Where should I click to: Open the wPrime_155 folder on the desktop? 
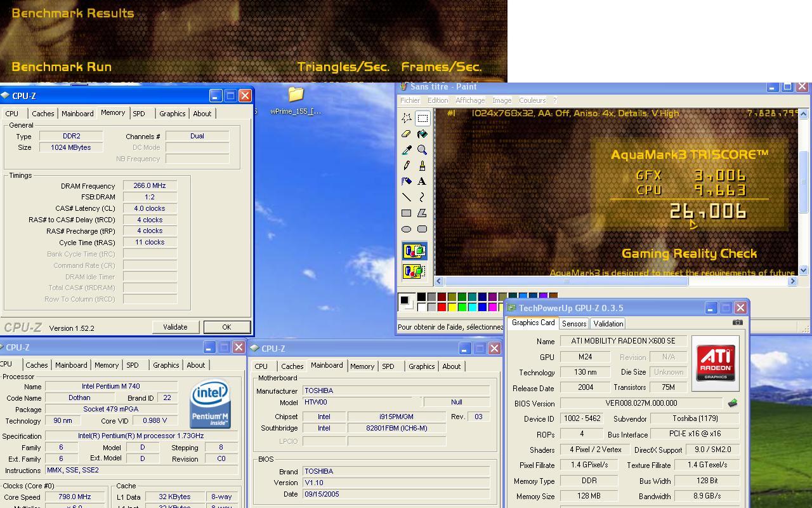click(x=296, y=100)
